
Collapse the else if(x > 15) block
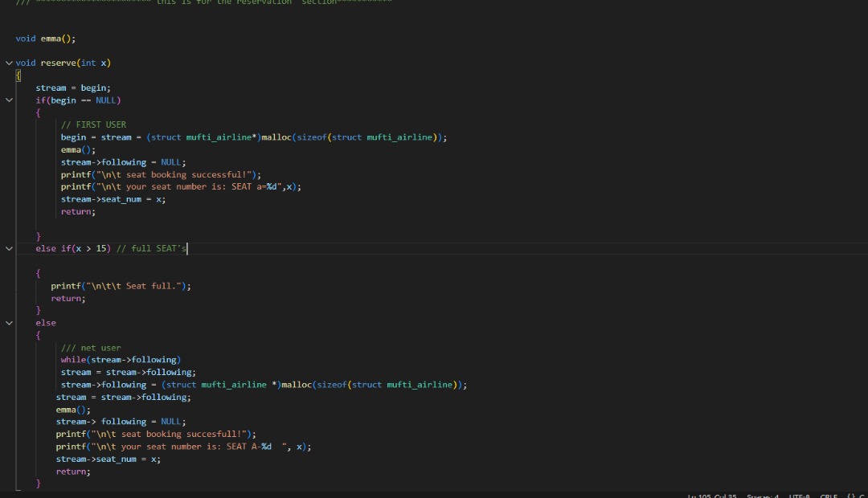(x=8, y=248)
